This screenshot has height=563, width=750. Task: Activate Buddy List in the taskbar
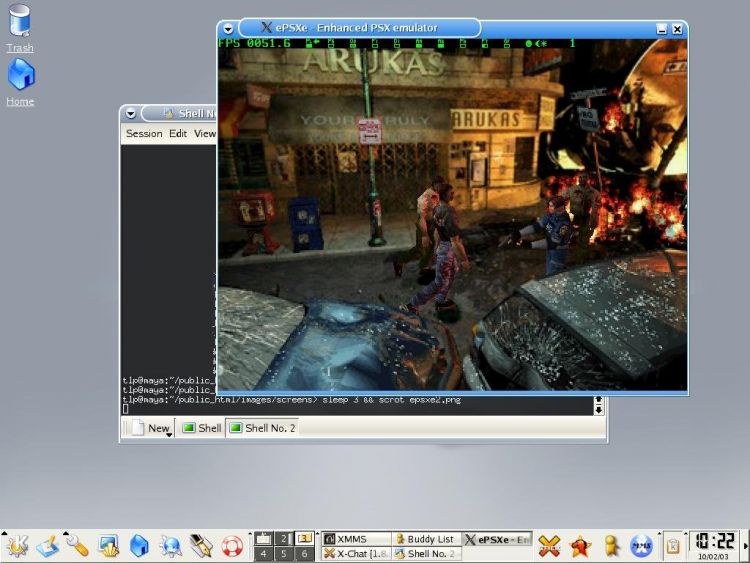click(426, 539)
